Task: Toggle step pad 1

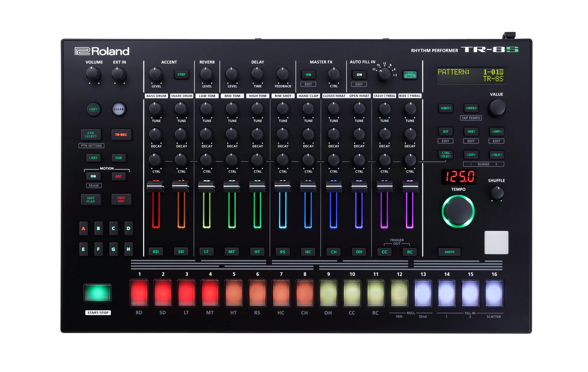Action: 139,293
